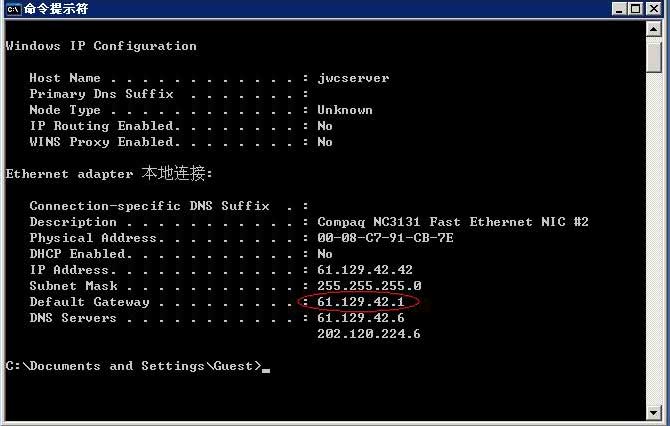Click the second DNS server 202.120.224.6
This screenshot has width=670, height=426.
coord(369,334)
